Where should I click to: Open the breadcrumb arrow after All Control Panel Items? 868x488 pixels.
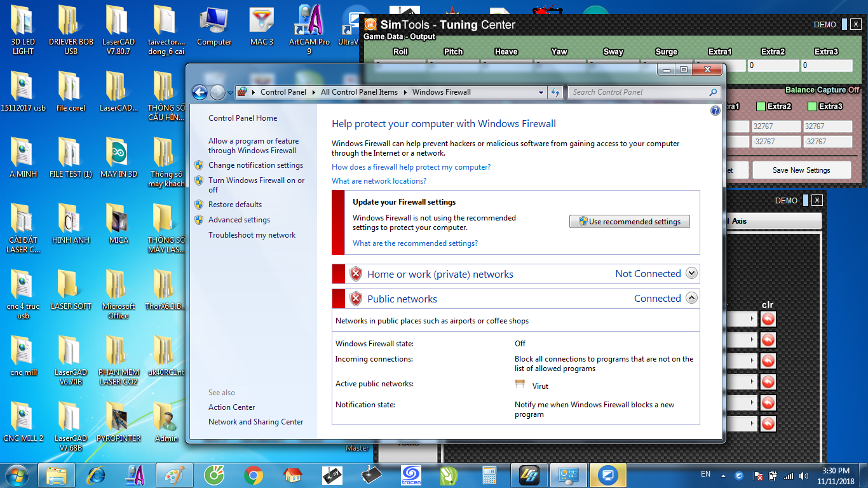(405, 92)
